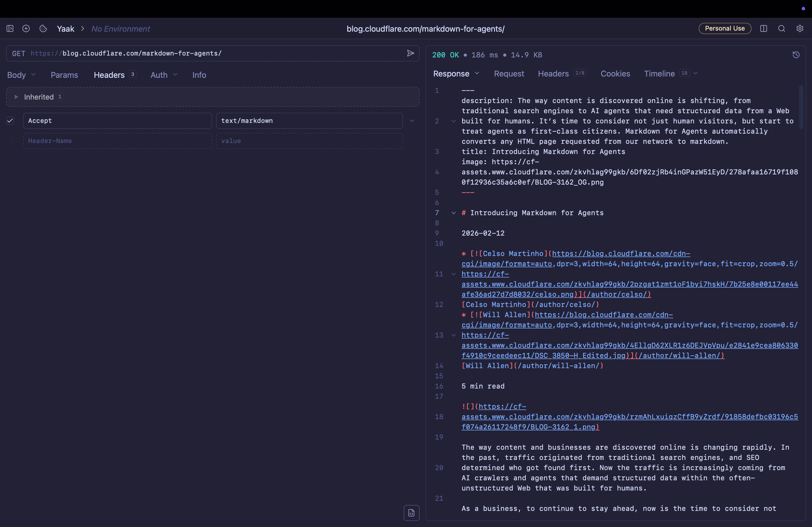The width and height of the screenshot is (812, 527).
Task: Collapse the fold at response line 13
Action: (x=454, y=335)
